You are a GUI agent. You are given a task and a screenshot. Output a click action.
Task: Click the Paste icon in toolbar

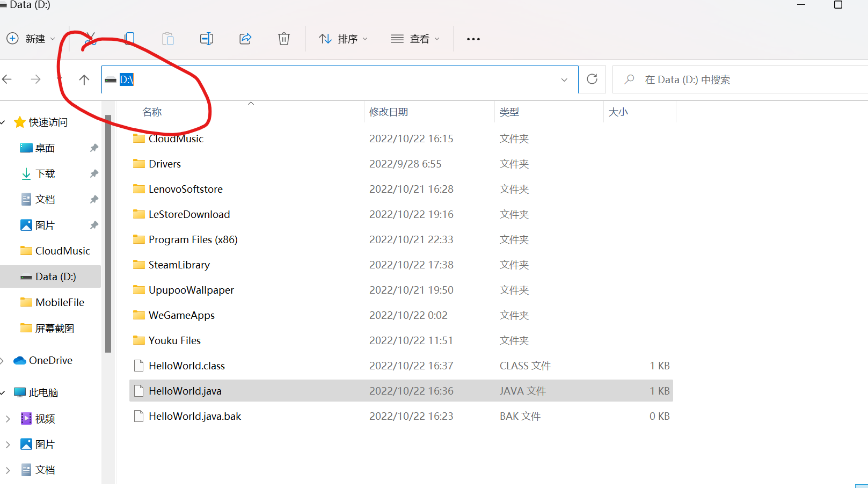pos(168,39)
